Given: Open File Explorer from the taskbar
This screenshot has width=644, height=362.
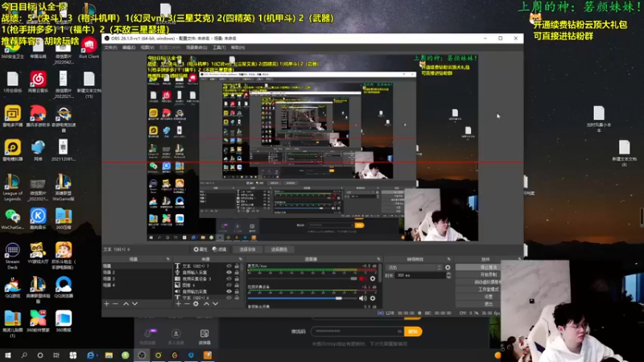Looking at the screenshot, I should point(109,355).
